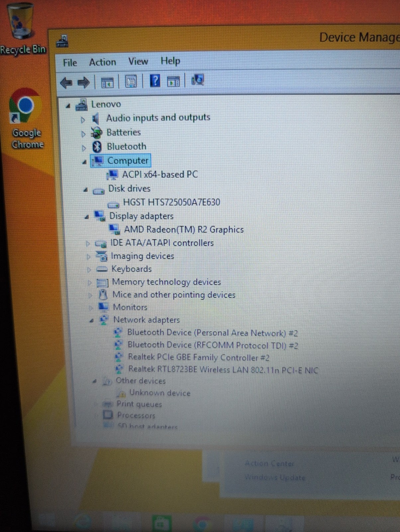This screenshot has width=400, height=532.
Task: Select Bluetooth Device (RFCOMM Protocol TDI) #2
Action: tap(213, 345)
